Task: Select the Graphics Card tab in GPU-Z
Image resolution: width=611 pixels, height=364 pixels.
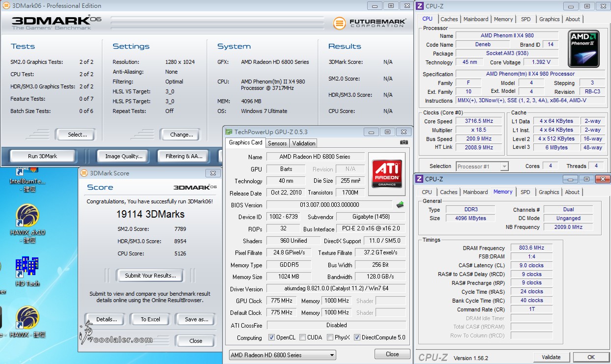Action: (x=246, y=142)
